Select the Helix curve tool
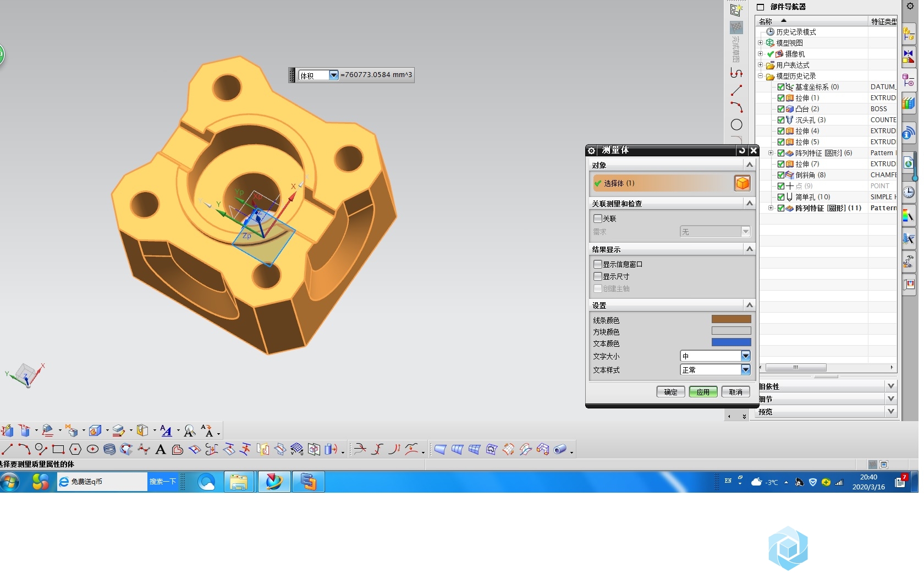This screenshot has height=578, width=924. [109, 449]
